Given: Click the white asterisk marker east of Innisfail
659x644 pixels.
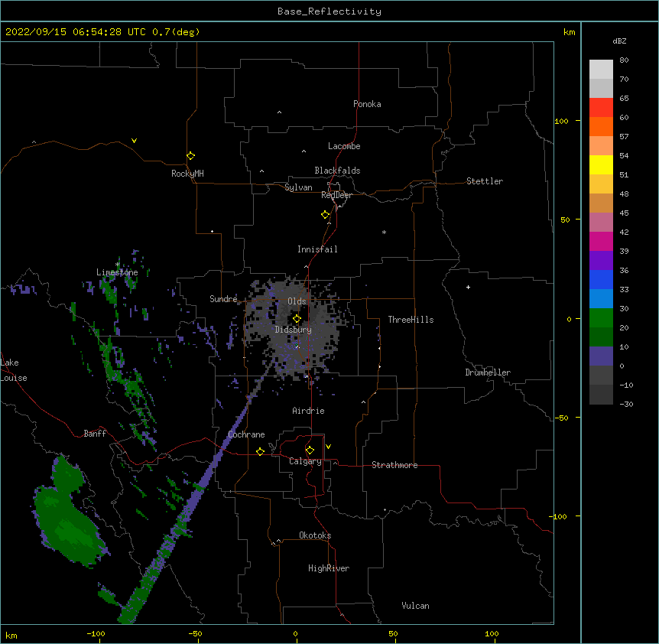Looking at the screenshot, I should pos(384,232).
